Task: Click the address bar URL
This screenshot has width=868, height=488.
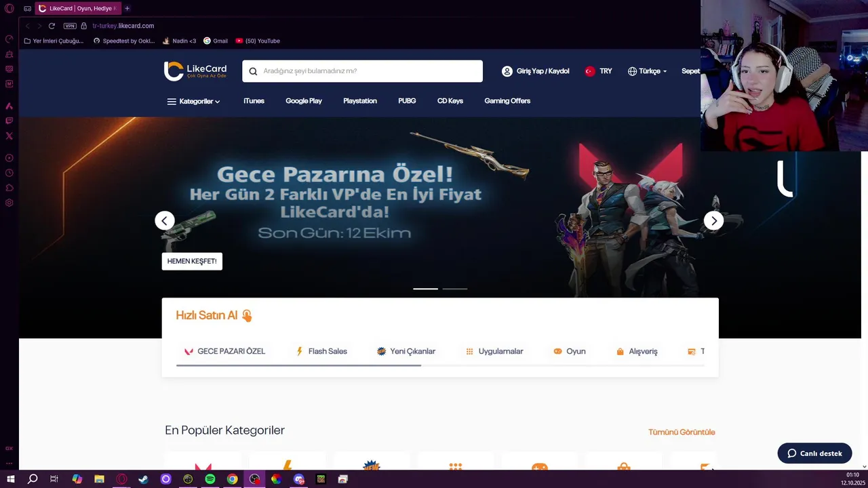Action: pyautogui.click(x=123, y=26)
